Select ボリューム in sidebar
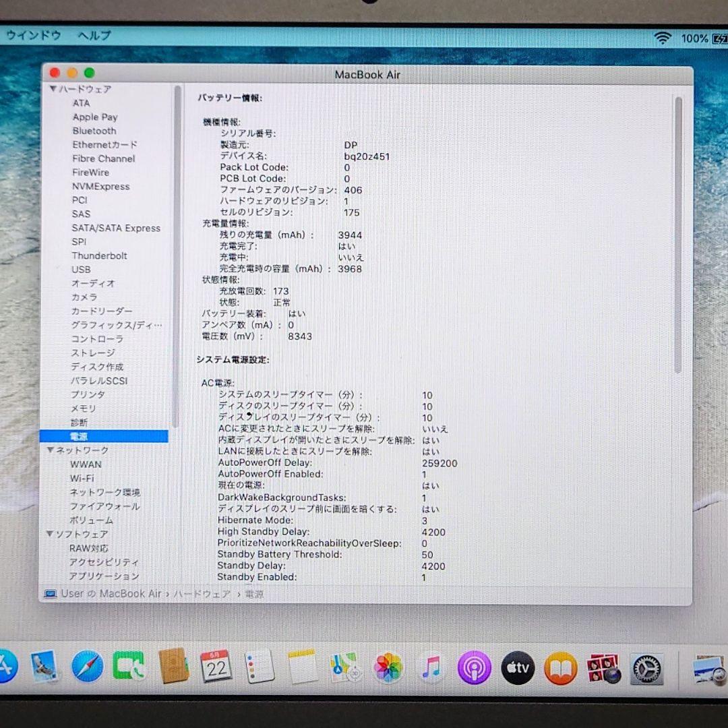 92,520
